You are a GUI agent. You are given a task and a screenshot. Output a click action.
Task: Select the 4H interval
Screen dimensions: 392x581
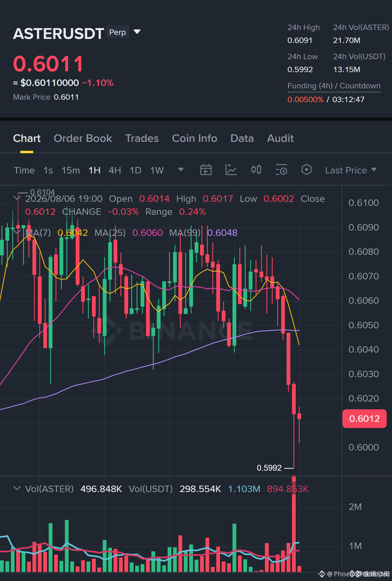[x=115, y=170]
